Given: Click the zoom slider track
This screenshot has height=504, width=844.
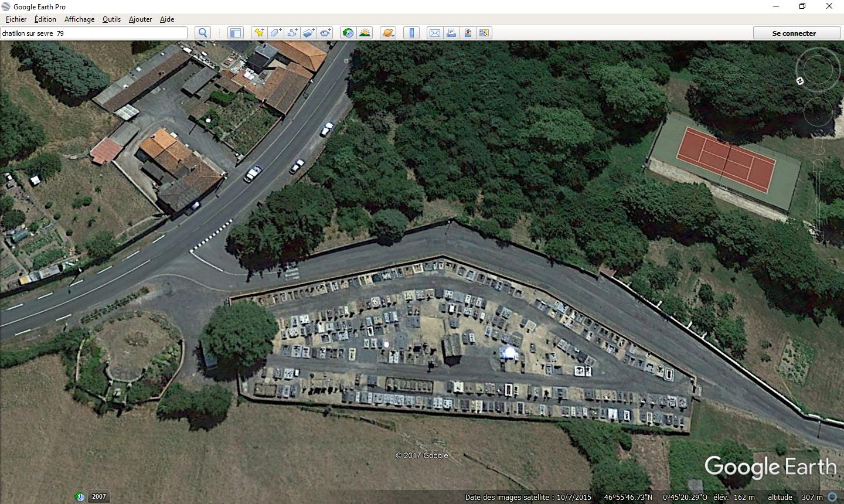Looking at the screenshot, I should 818,202.
